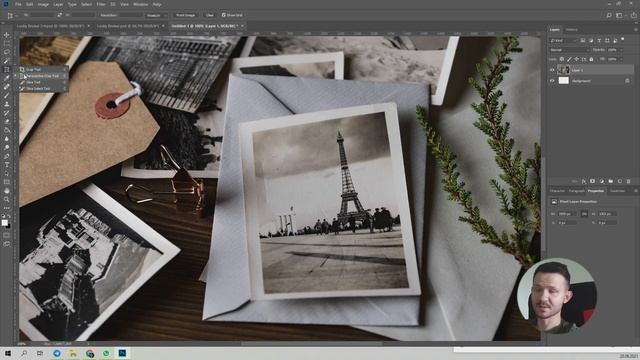Image resolution: width=640 pixels, height=360 pixels.
Task: Click the Add layer style fx icon
Action: (584, 181)
